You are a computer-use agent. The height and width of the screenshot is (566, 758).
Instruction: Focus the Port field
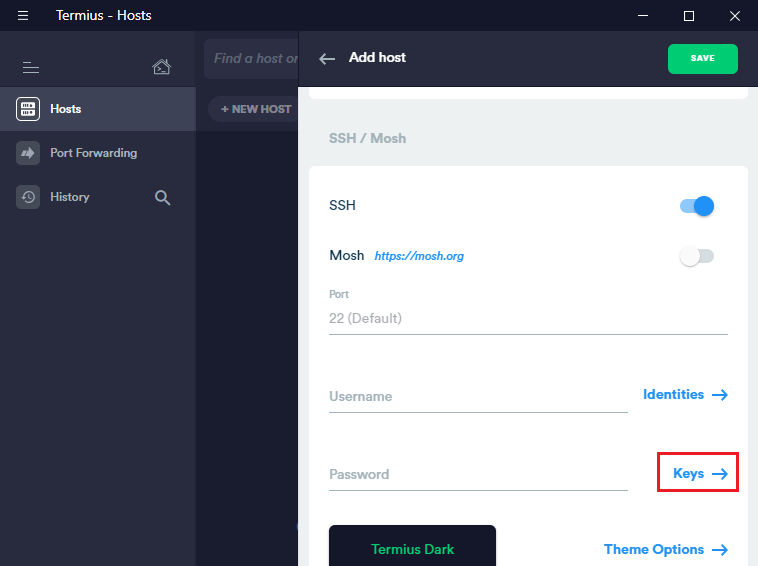(x=528, y=318)
